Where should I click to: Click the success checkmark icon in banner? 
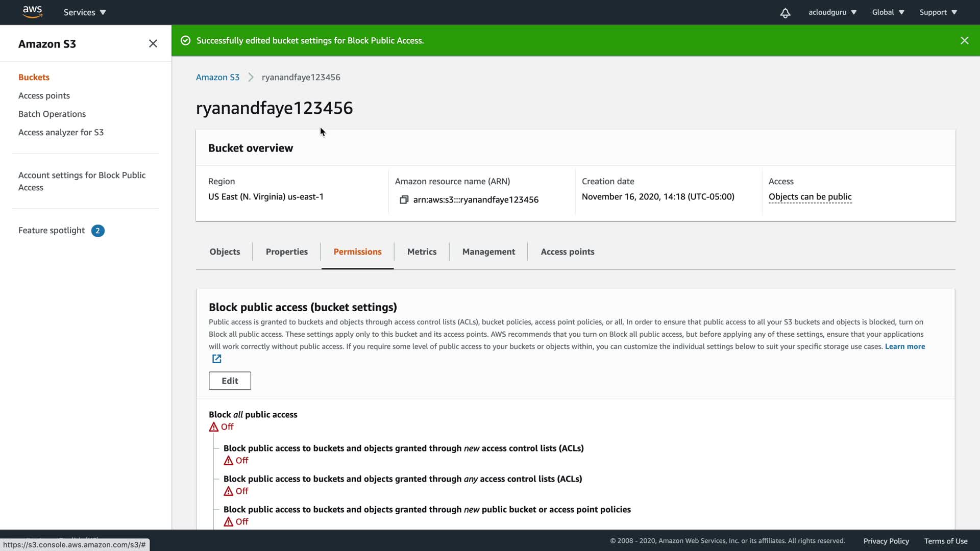click(x=186, y=40)
